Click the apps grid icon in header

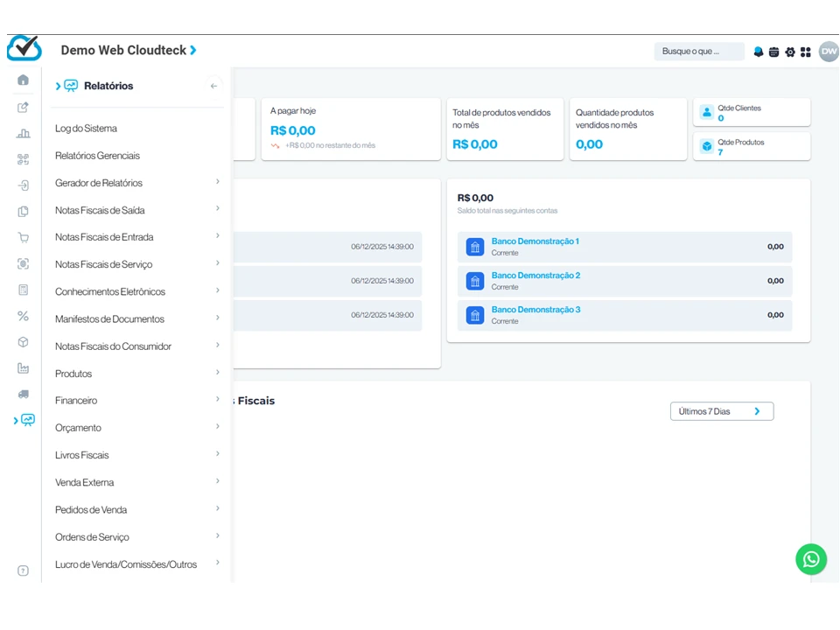pyautogui.click(x=806, y=52)
